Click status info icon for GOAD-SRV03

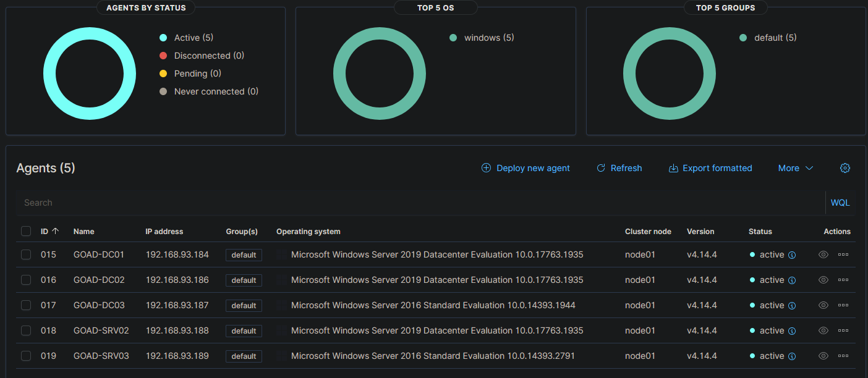click(792, 356)
